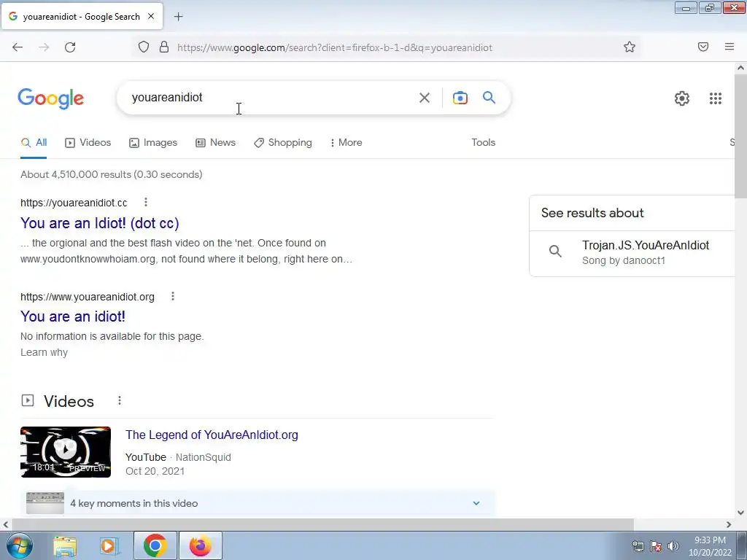Close the youareanidiot Google Search tab

pos(151,16)
